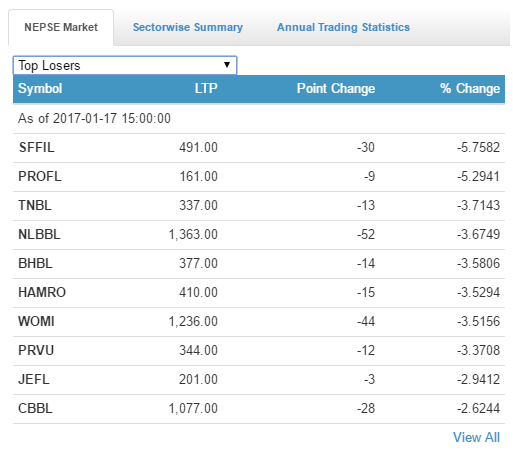
Task: Select TNBL's LTP value 337.00
Action: point(198,205)
